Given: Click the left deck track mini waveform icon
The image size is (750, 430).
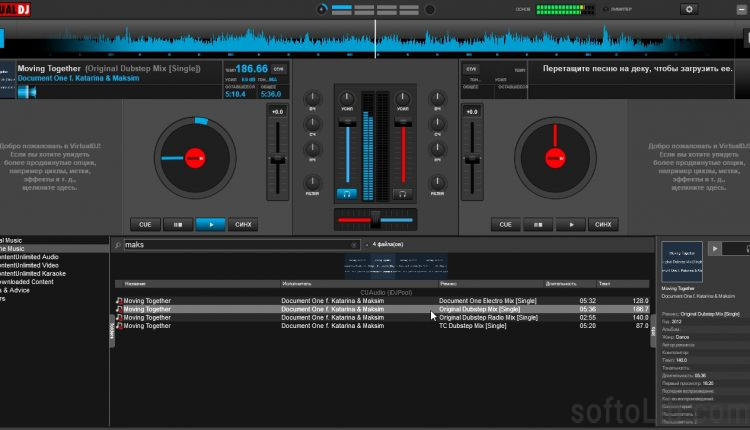Looking at the screenshot, I should (x=27, y=91).
